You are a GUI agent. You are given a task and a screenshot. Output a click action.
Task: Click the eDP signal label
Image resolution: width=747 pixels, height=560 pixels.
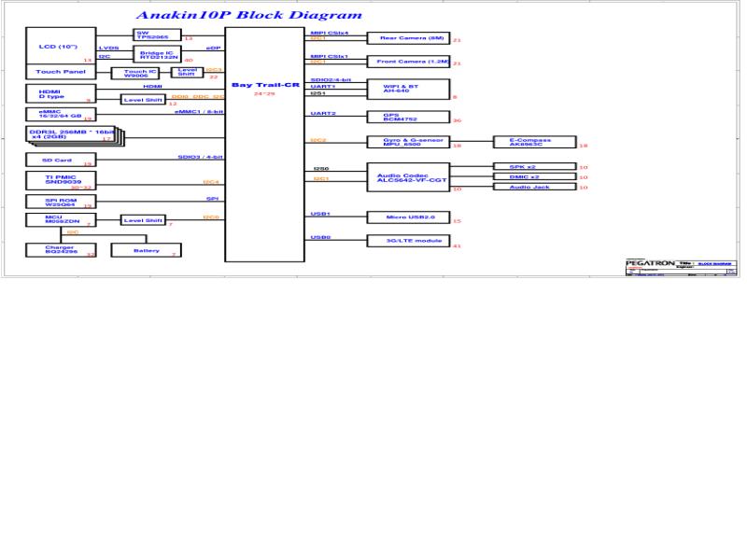click(x=213, y=49)
